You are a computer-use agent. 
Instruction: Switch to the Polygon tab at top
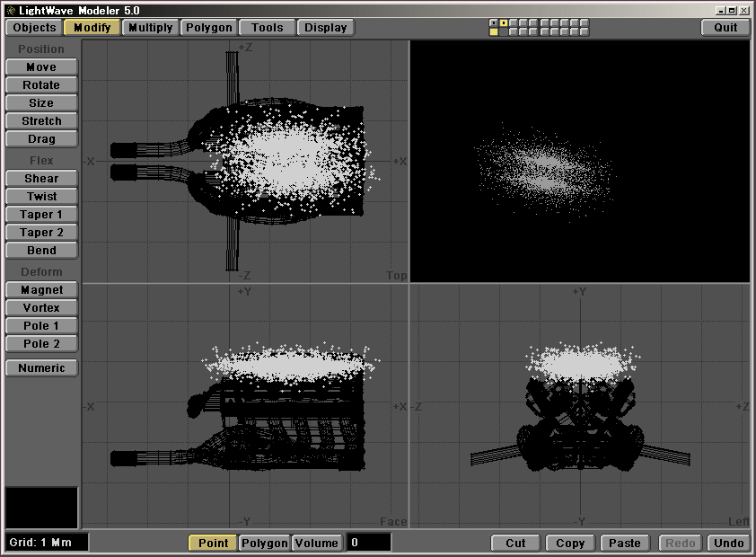209,28
